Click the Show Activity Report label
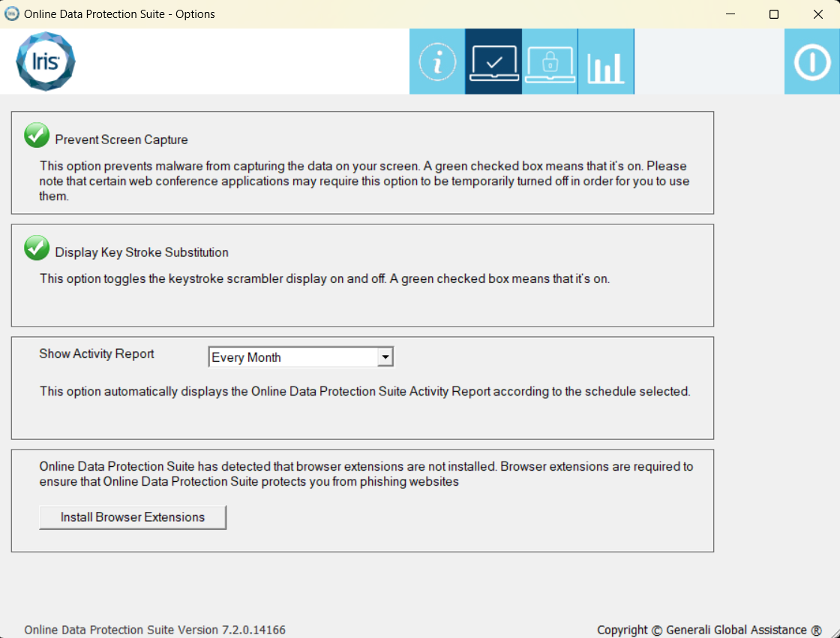The width and height of the screenshot is (840, 638). coord(97,354)
